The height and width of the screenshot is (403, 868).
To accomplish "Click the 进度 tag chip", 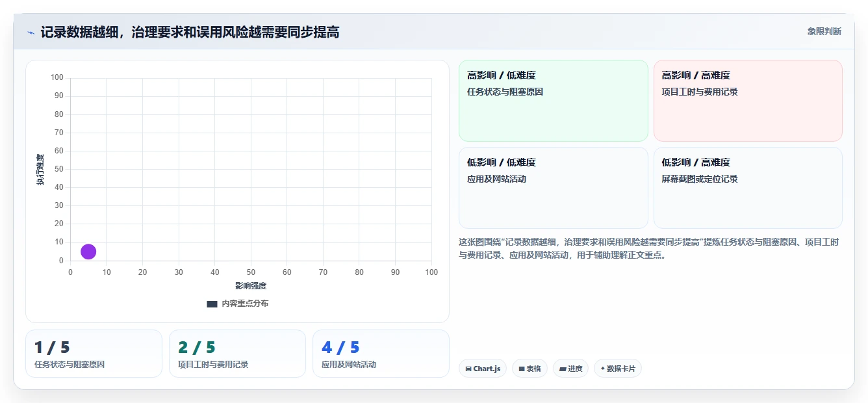I will click(571, 369).
